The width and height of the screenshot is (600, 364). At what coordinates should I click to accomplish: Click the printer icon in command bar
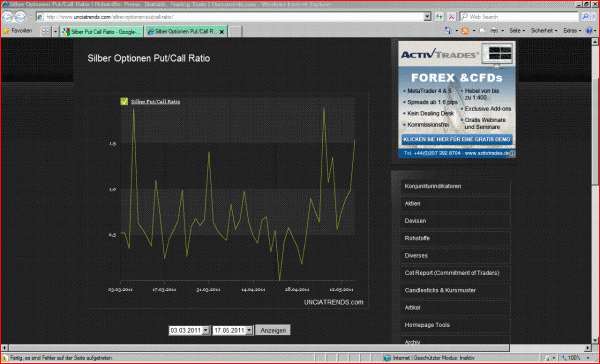[494, 31]
